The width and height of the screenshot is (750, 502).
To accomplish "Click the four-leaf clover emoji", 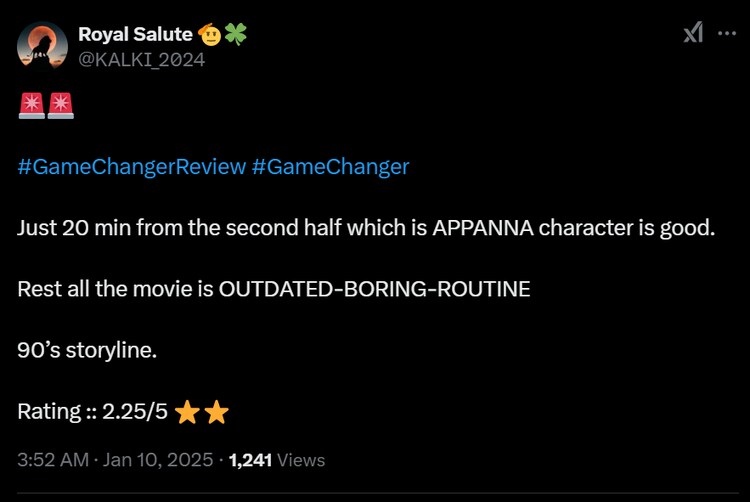I will pyautogui.click(x=236, y=35).
